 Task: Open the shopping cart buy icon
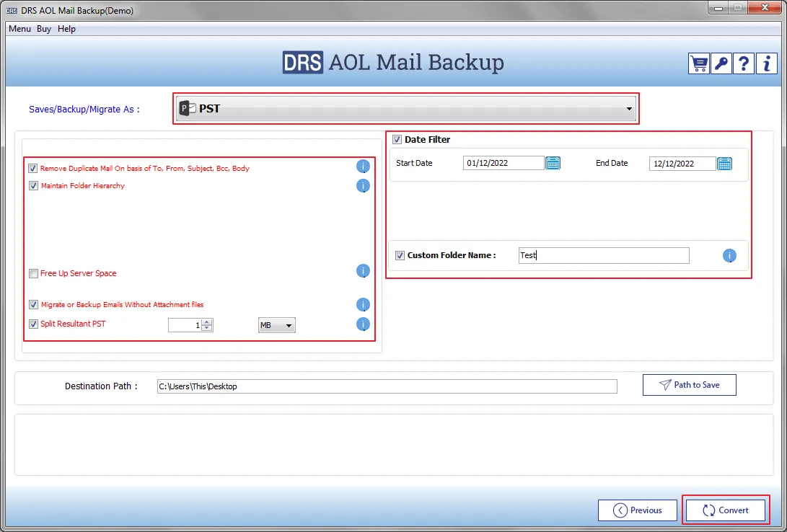coord(699,63)
